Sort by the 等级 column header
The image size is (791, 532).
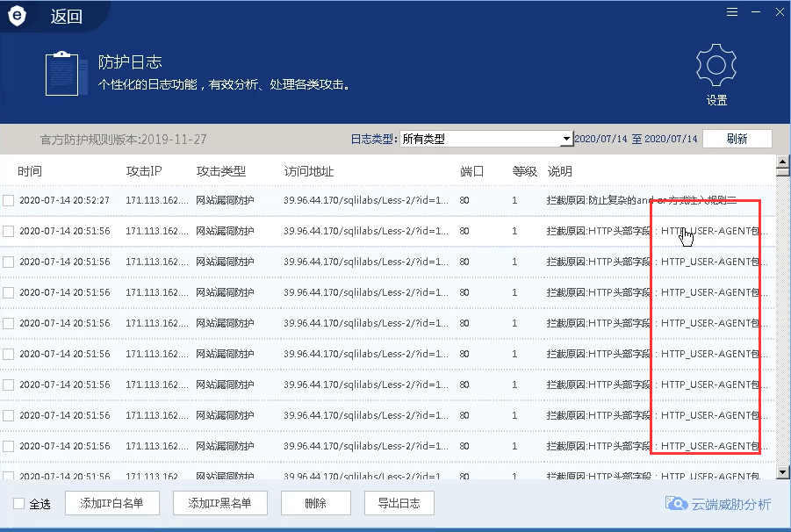(525, 171)
